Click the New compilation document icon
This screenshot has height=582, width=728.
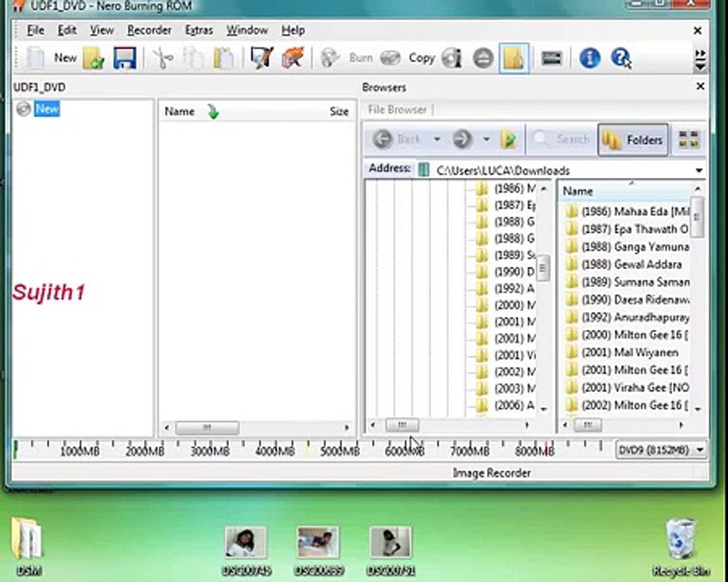click(35, 58)
